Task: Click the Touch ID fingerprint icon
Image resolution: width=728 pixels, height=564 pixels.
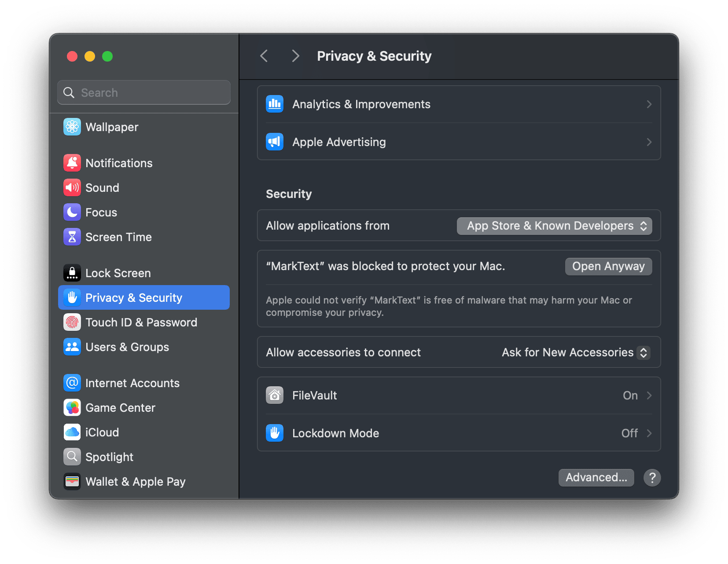Action: (72, 322)
